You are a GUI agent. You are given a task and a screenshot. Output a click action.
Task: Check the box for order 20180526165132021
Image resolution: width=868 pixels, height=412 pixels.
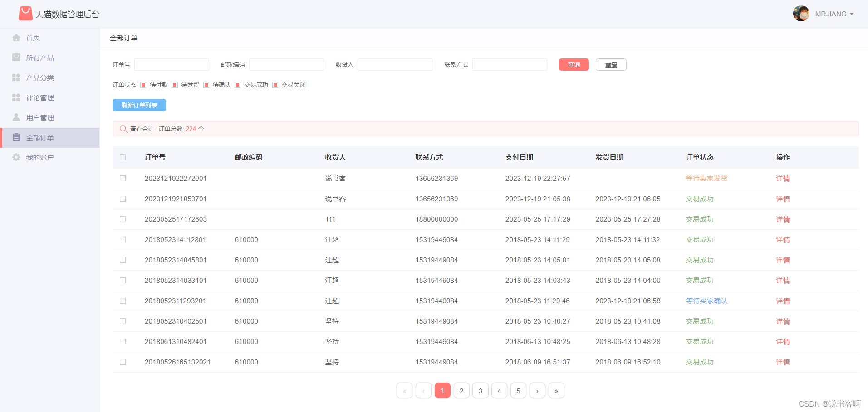pos(123,362)
